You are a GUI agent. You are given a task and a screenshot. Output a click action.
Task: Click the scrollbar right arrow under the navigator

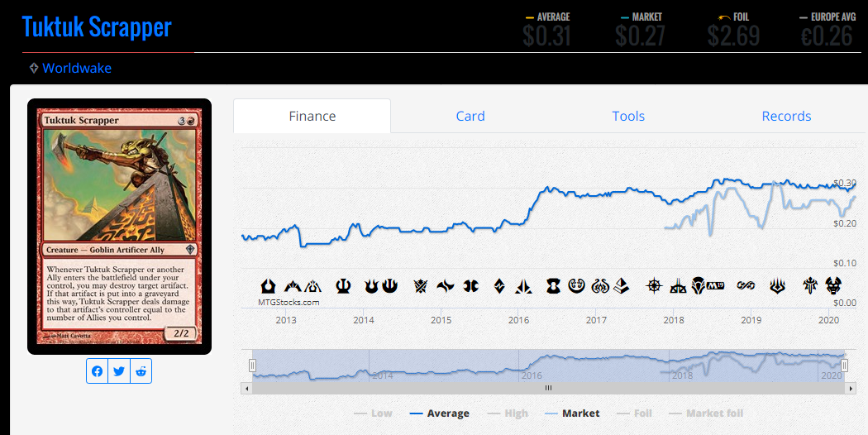(851, 389)
